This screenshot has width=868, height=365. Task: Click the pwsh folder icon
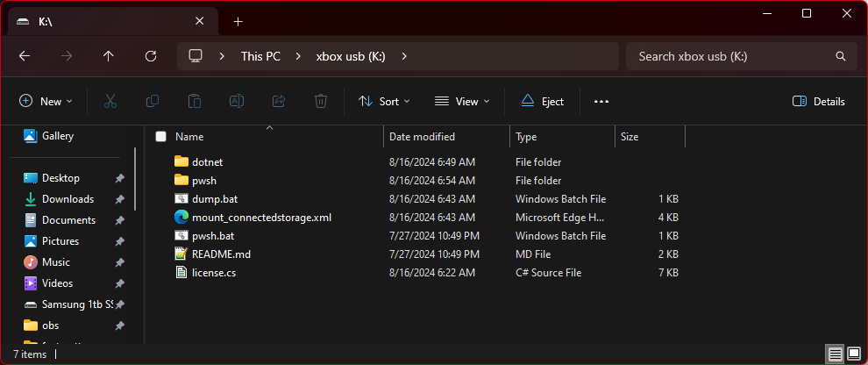(x=181, y=180)
